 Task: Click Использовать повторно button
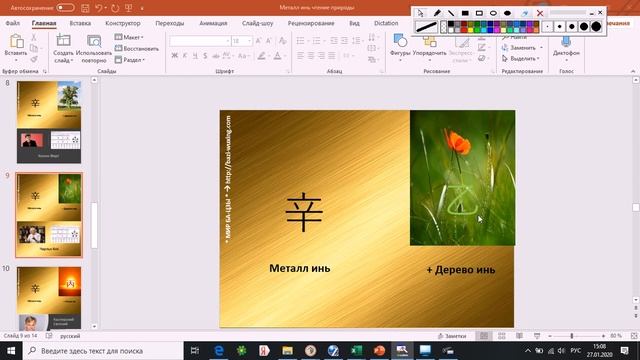[94, 48]
